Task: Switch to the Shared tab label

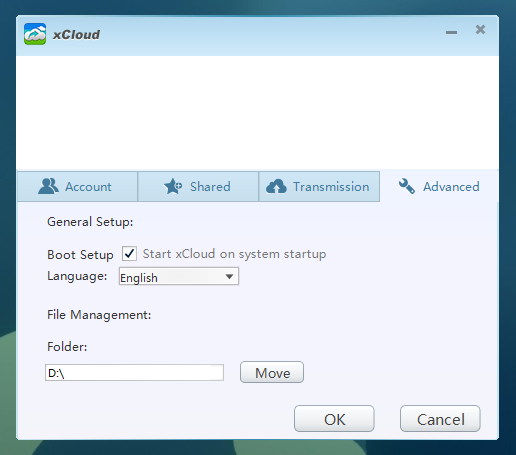Action: (210, 187)
